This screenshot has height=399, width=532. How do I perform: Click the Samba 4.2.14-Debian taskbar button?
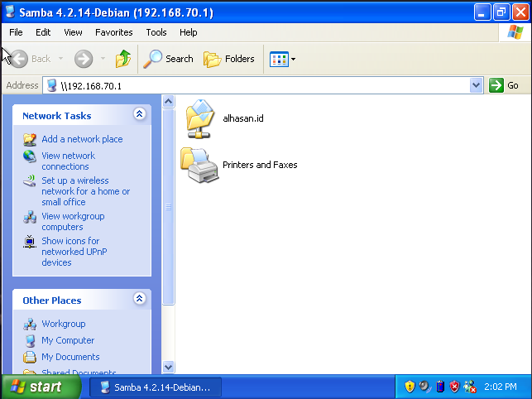(x=156, y=387)
